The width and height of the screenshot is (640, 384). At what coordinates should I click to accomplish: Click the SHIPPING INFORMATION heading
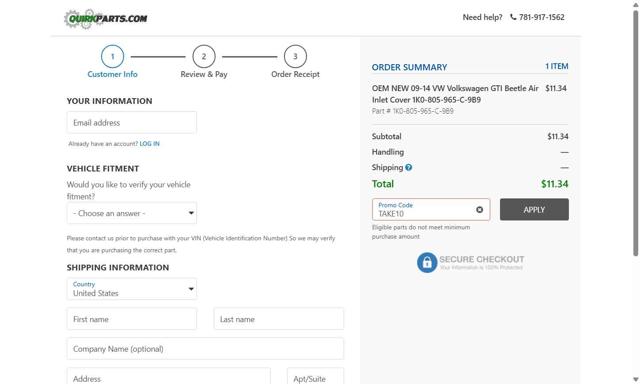tap(118, 268)
